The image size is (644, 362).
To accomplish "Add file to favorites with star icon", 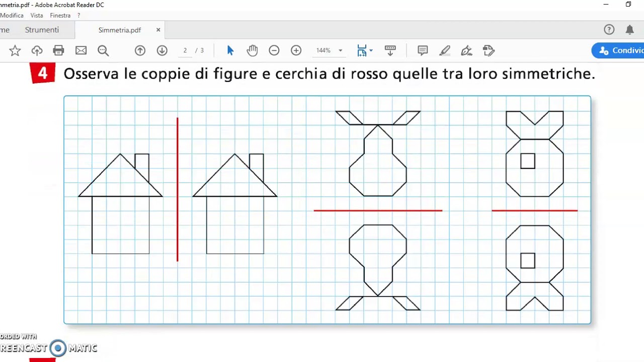I will 15,50.
